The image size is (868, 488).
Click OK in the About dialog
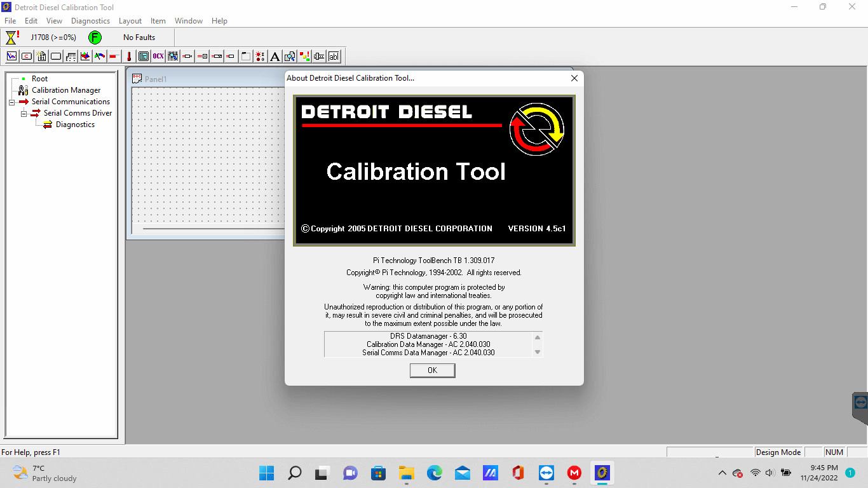pos(432,370)
